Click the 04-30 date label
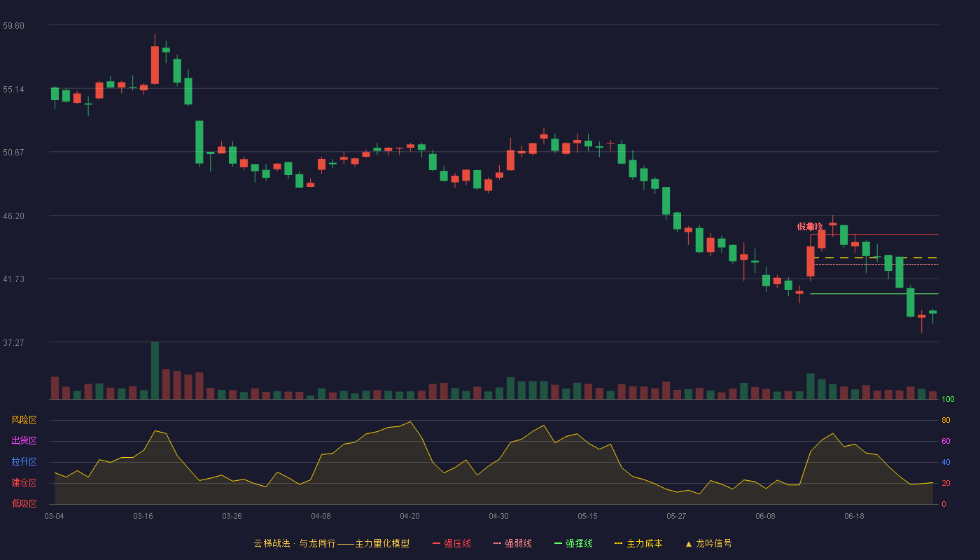980x560 pixels. 498,516
